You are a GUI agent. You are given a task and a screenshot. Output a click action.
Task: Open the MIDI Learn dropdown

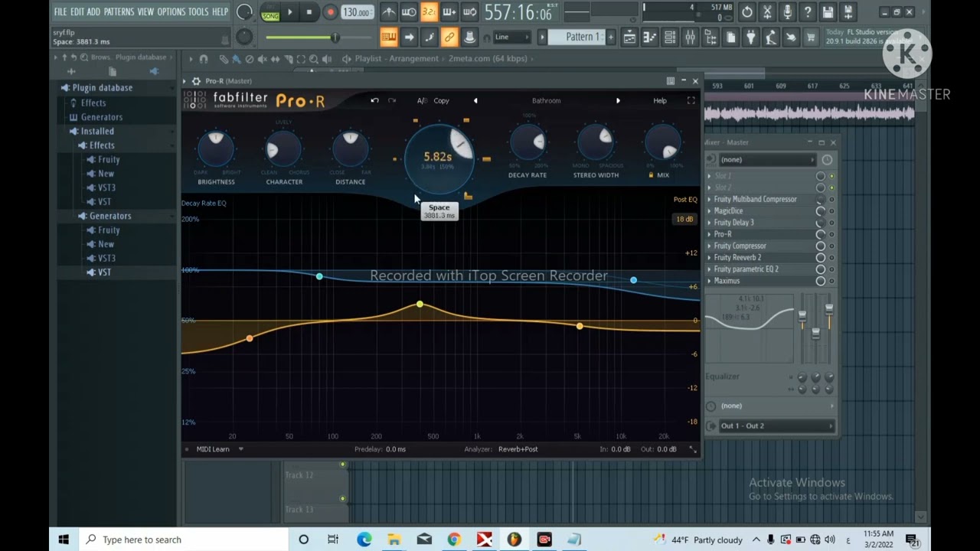point(219,449)
